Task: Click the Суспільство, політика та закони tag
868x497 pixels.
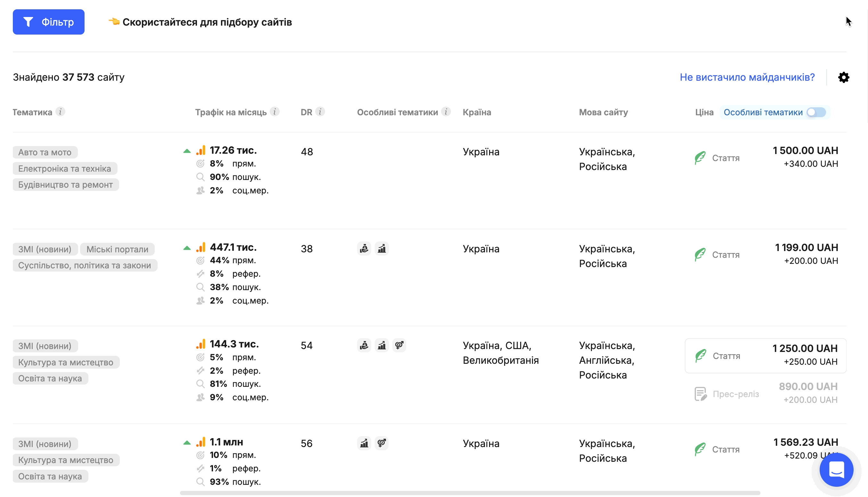Action: [x=85, y=265]
